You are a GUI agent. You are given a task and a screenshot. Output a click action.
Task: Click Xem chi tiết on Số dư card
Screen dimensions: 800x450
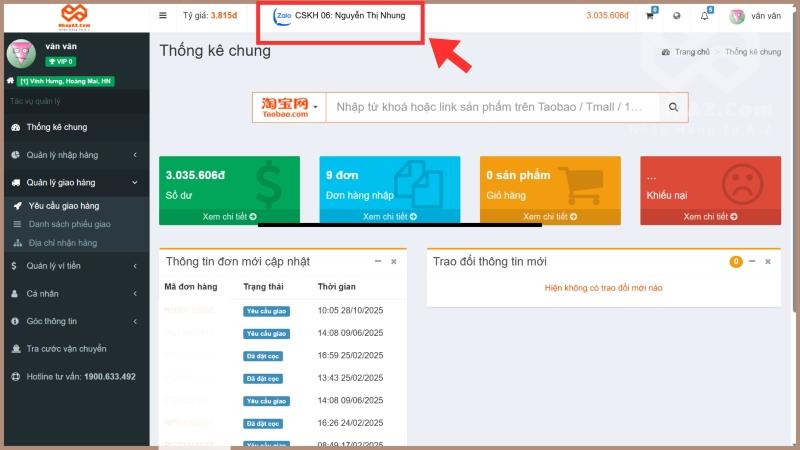(x=229, y=216)
